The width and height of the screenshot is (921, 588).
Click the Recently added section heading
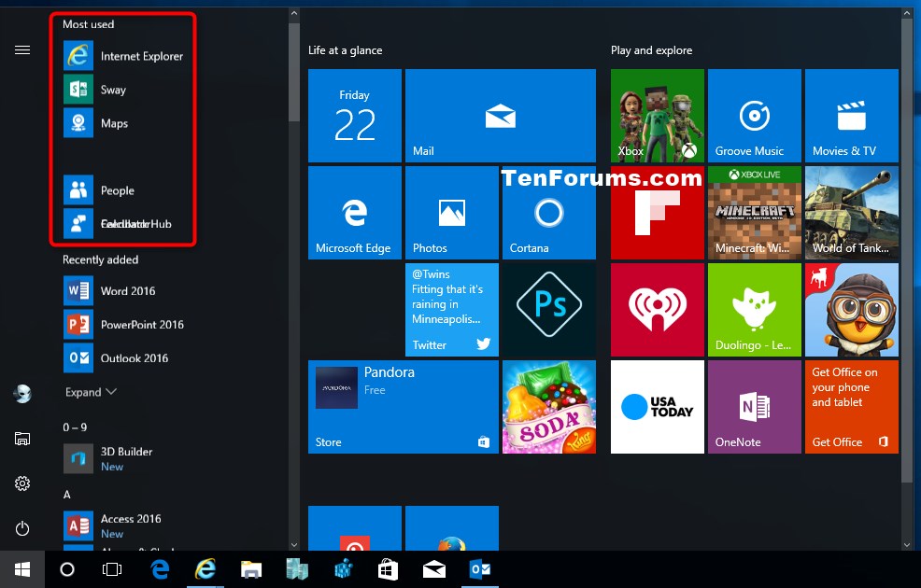[x=101, y=259]
